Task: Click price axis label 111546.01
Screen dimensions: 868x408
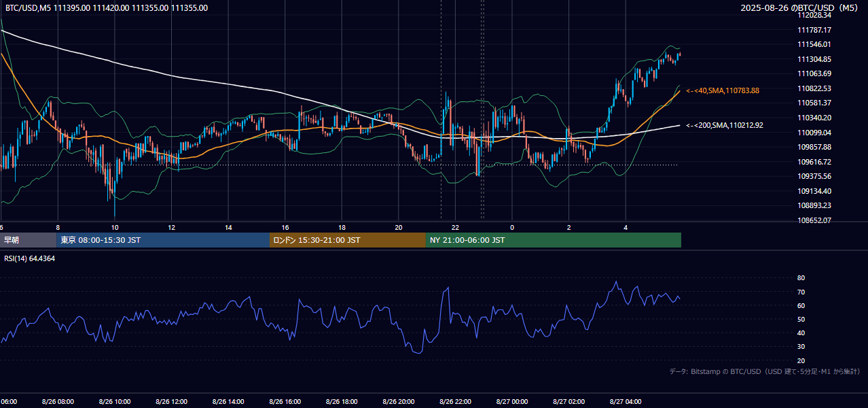Action: click(x=814, y=44)
